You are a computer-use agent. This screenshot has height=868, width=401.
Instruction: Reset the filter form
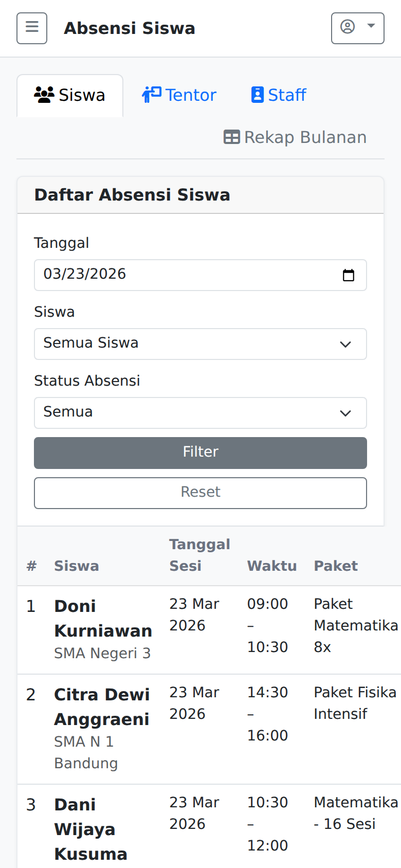(x=200, y=492)
